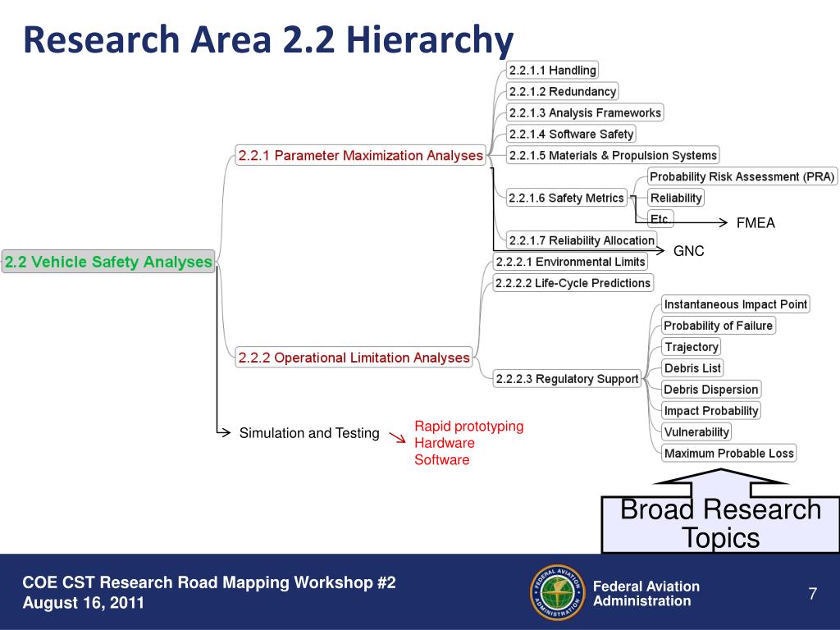Click the red Software text
Viewport: 840px width, 630px height.
coord(441,459)
